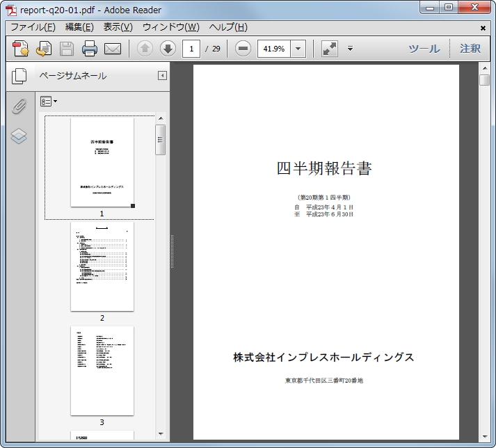Open the zoom level dropdown arrow
Screen dimensions: 496x448
click(298, 49)
